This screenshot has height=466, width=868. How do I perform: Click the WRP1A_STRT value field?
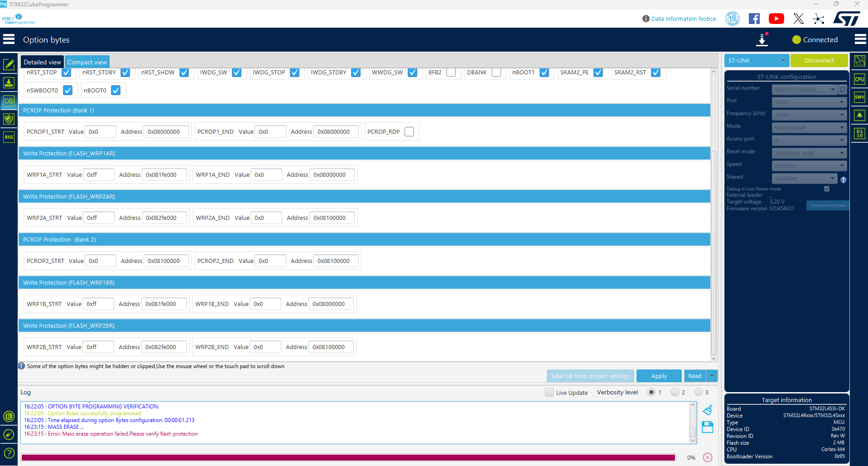99,175
